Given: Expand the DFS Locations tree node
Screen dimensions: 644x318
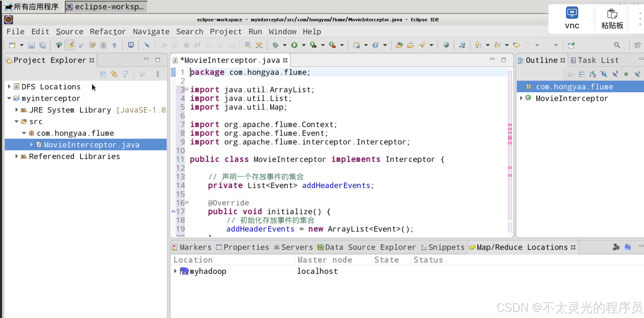Looking at the screenshot, I should 9,87.
